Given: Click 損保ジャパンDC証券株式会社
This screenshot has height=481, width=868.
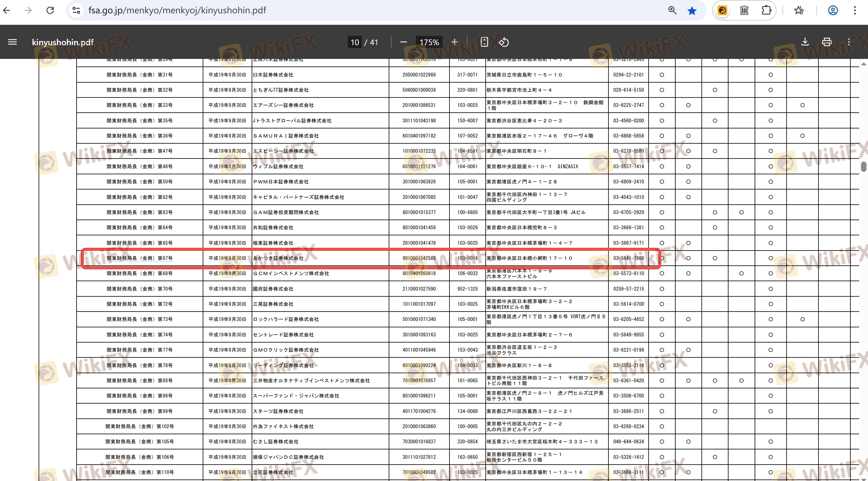Looking at the screenshot, I should point(288,457).
